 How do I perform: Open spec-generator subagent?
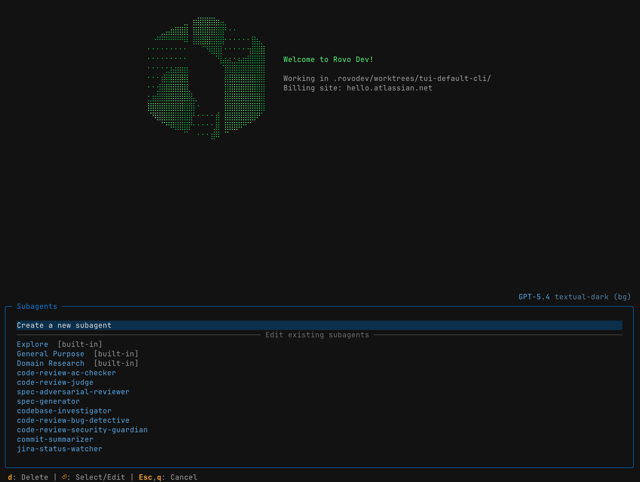click(48, 401)
